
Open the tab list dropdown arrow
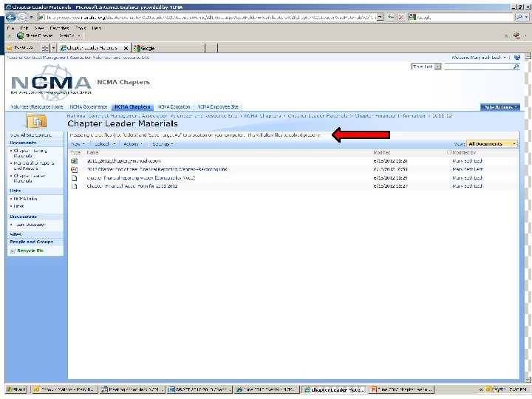pyautogui.click(x=53, y=48)
